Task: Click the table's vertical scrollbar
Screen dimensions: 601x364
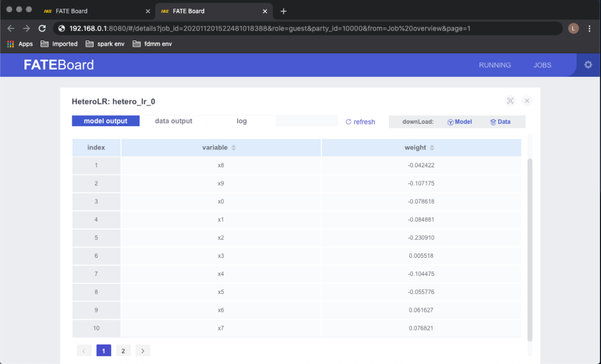Action: pyautogui.click(x=530, y=250)
